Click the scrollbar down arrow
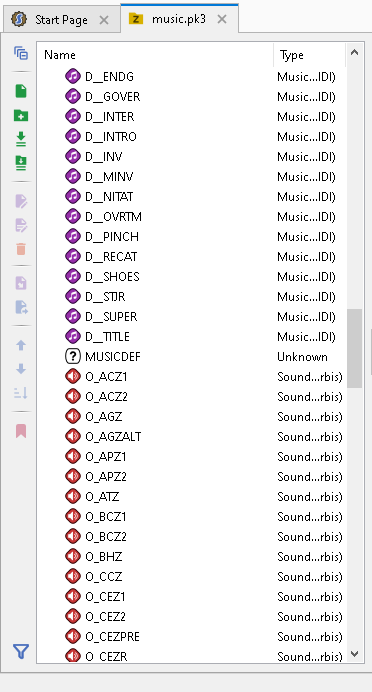 click(x=355, y=654)
